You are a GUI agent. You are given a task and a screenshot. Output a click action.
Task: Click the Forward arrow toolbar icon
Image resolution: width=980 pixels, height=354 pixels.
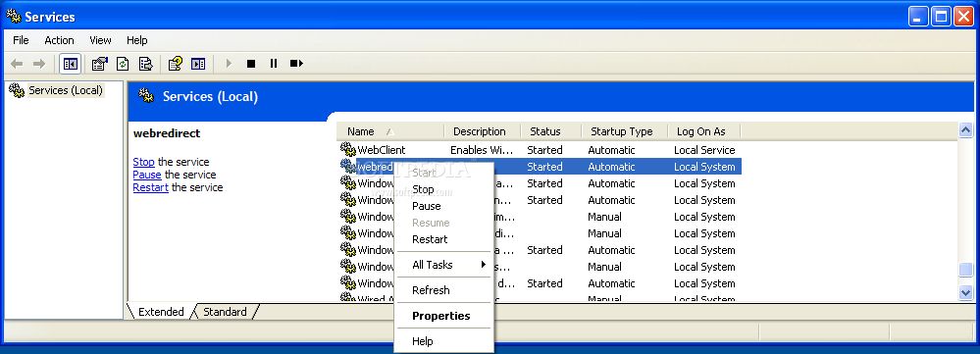point(39,64)
